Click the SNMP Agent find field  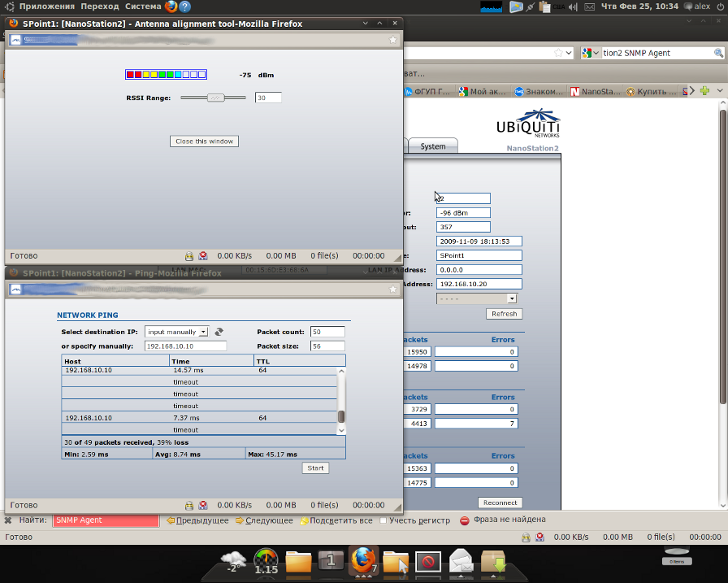106,520
